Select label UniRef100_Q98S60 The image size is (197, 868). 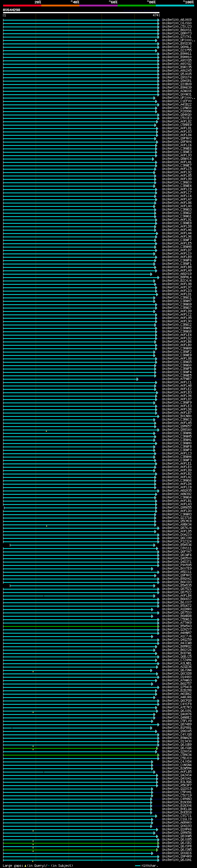tap(177, 430)
